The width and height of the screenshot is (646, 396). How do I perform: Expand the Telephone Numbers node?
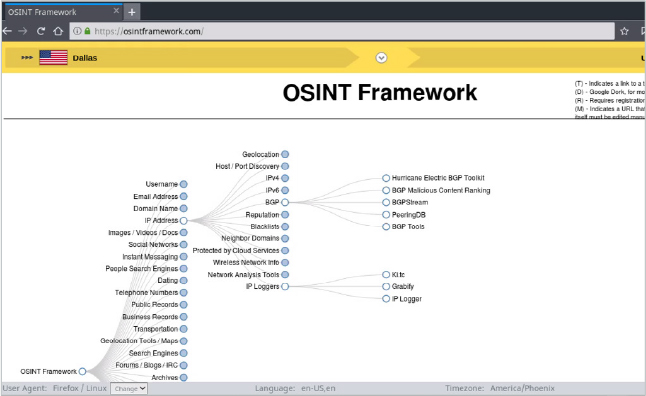184,293
